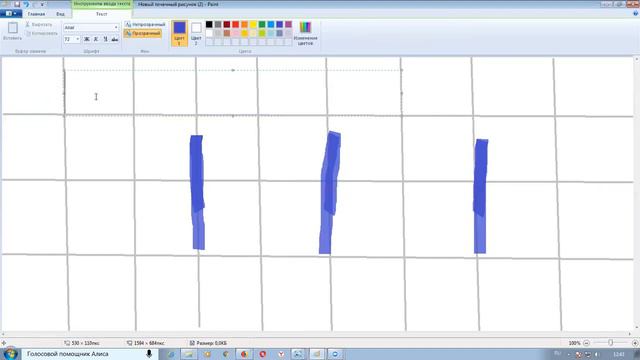
Task: Click the zoom out minus button
Action: 587,343
